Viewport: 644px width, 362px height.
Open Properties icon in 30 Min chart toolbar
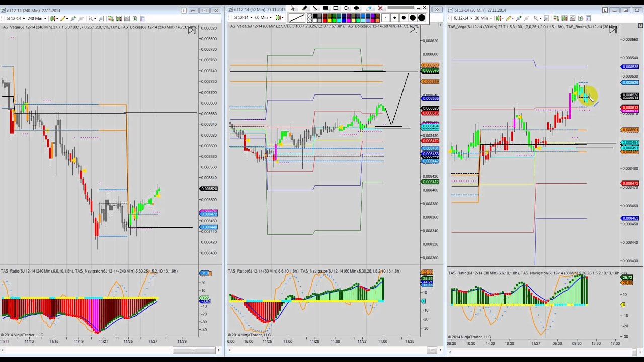pyautogui.click(x=588, y=18)
